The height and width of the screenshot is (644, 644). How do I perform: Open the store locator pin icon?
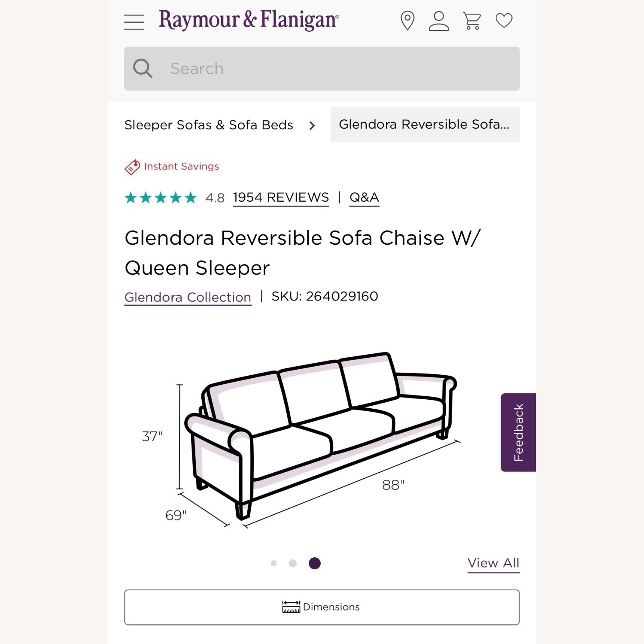pos(407,20)
